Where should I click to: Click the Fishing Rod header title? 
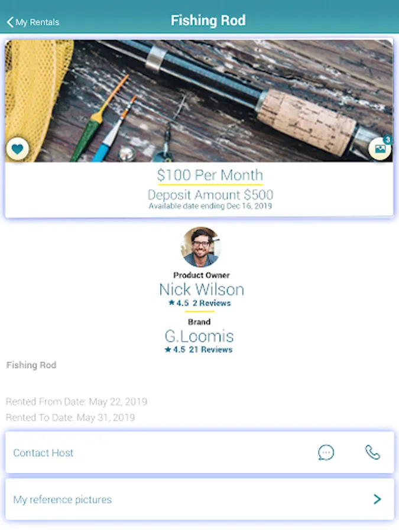(208, 20)
